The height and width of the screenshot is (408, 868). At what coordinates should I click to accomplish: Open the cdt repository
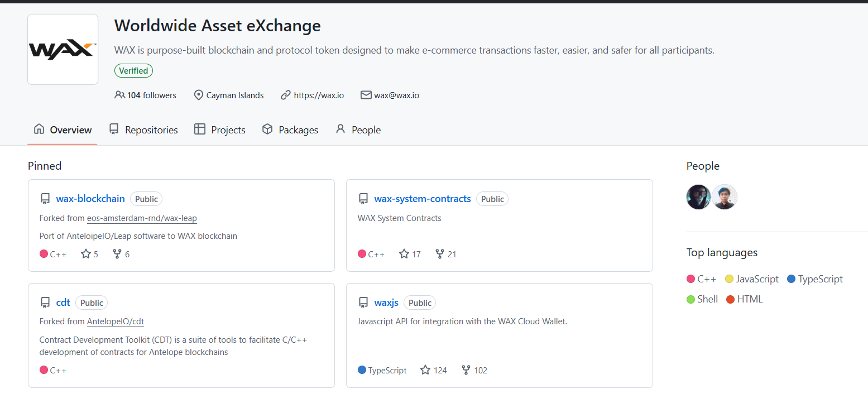pos(63,303)
